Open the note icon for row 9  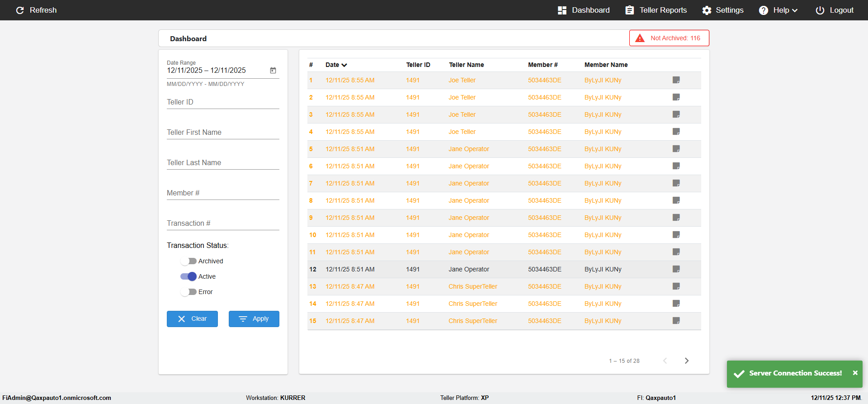676,218
